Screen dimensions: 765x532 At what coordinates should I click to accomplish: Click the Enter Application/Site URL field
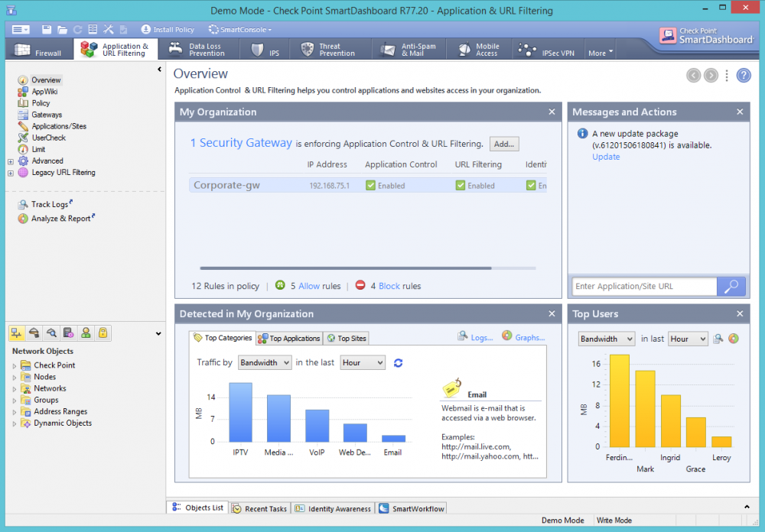644,286
